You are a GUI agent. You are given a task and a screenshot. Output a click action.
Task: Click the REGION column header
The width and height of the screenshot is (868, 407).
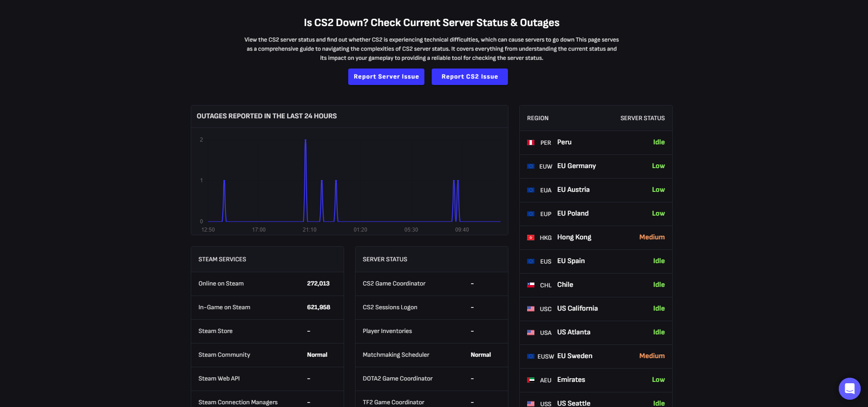point(538,118)
